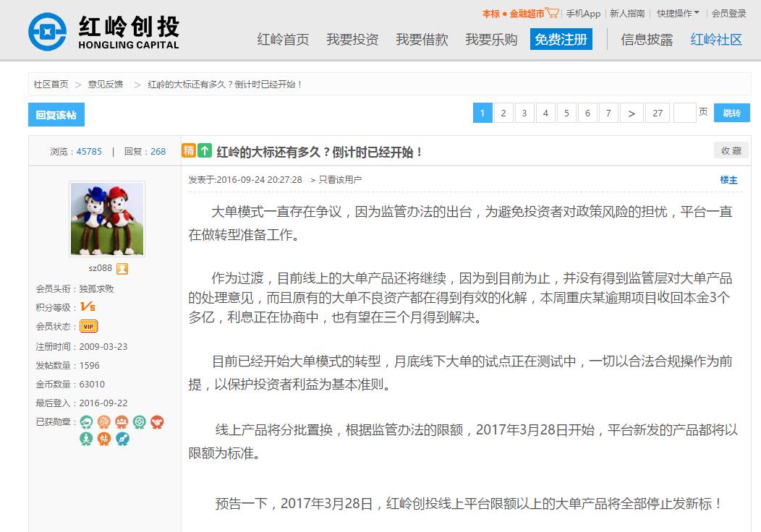Screen dimensions: 761x532
Task: Select page 7 in pagination
Action: (x=608, y=113)
